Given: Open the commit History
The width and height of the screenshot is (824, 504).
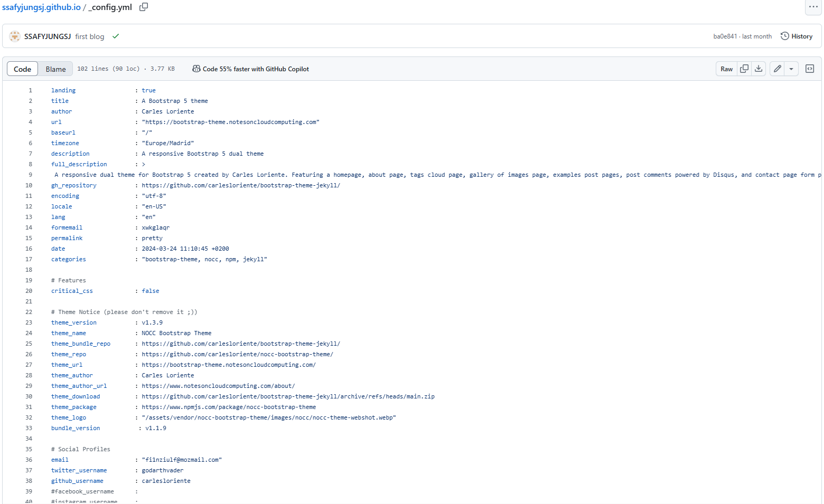Looking at the screenshot, I should [797, 36].
